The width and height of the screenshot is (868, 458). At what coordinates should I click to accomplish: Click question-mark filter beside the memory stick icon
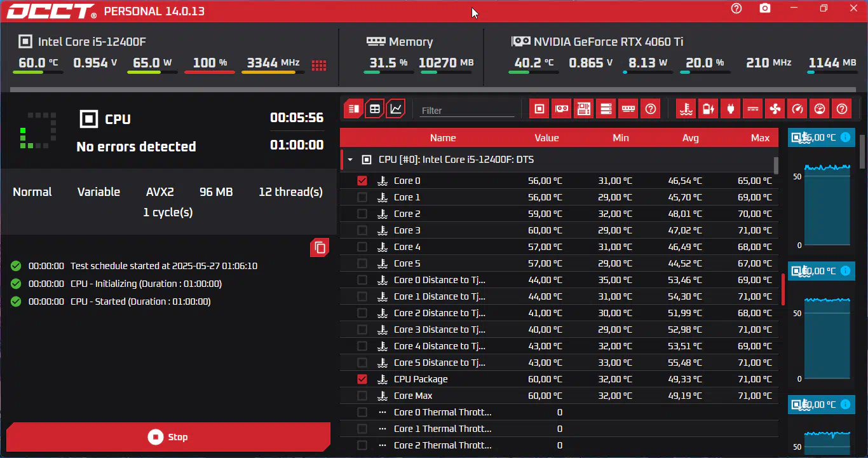click(x=651, y=109)
